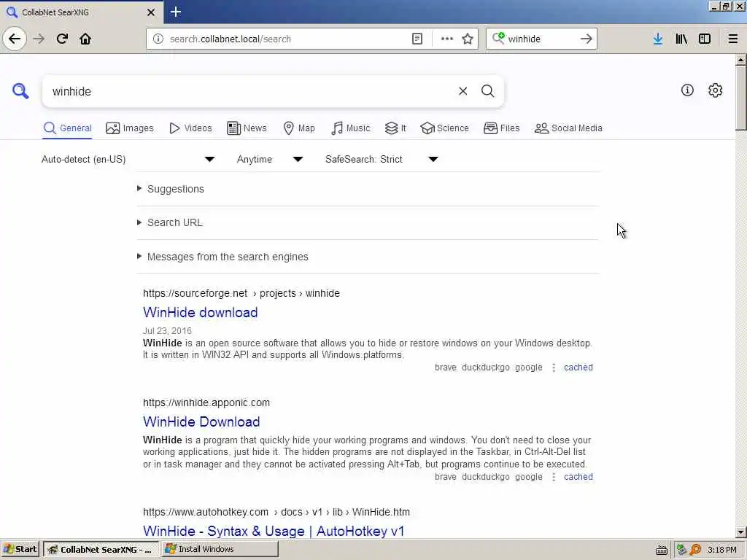Screen dimensions: 747x560
Task: Open SearXNG preferences gear icon
Action: tap(715, 90)
